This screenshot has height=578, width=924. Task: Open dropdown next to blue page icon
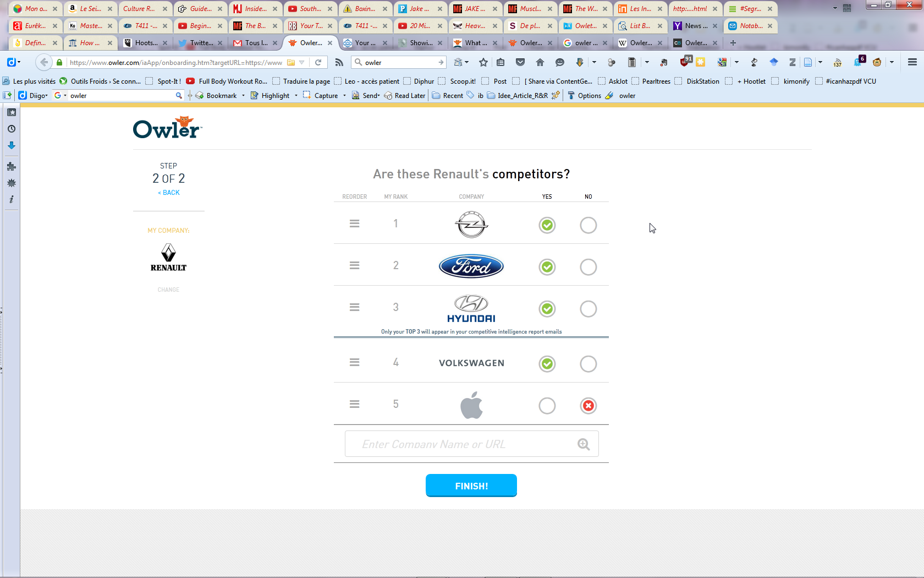(x=820, y=62)
